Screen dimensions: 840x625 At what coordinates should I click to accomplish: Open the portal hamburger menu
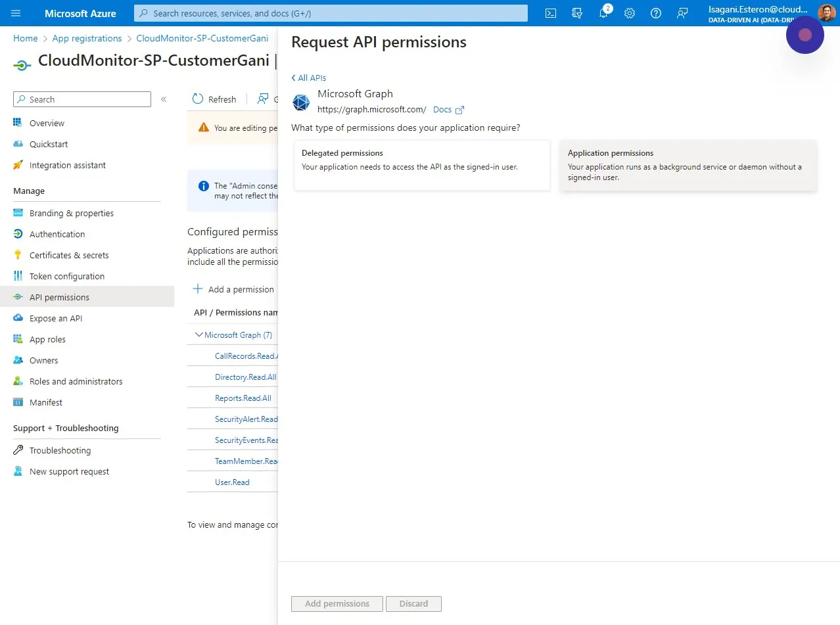(x=16, y=13)
